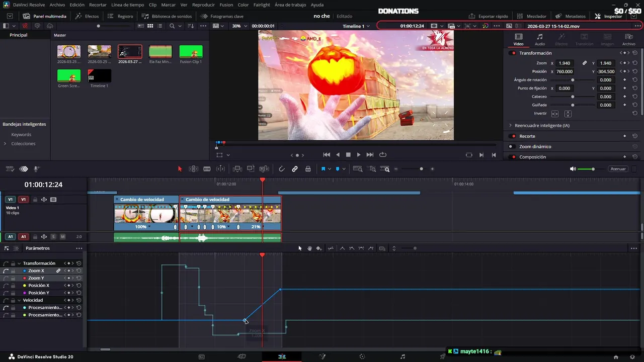This screenshot has height=362, width=644.
Task: Expand the Colecciones smart bin
Action: [5, 144]
